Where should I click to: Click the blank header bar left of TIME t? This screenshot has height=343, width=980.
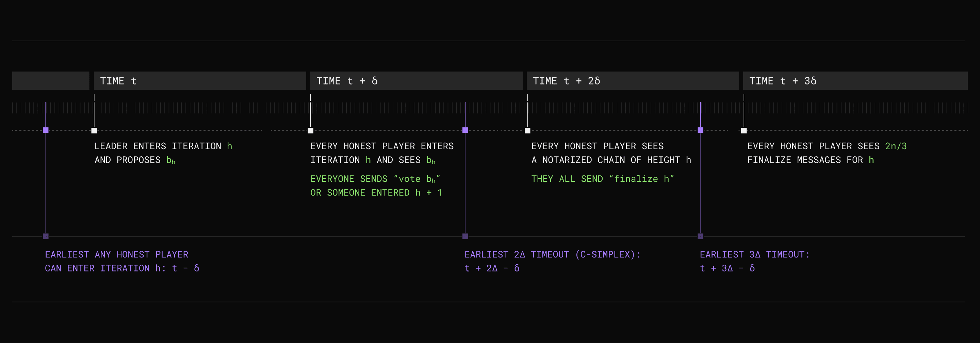51,81
